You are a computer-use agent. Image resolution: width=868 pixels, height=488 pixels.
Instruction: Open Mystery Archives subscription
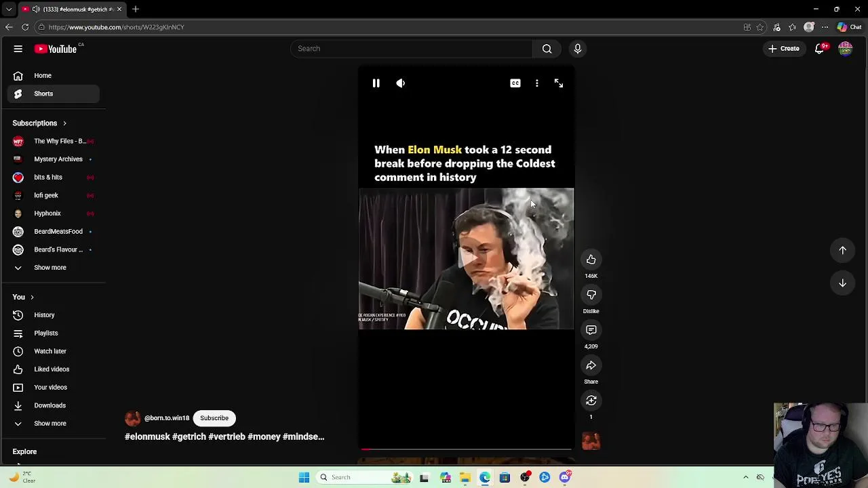click(x=54, y=159)
